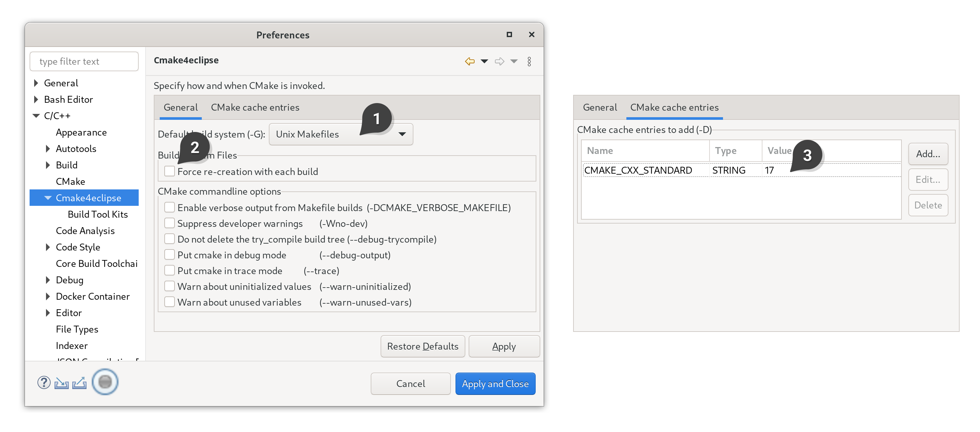Click Add... cache entry button
The width and height of the screenshot is (980, 432).
[928, 154]
